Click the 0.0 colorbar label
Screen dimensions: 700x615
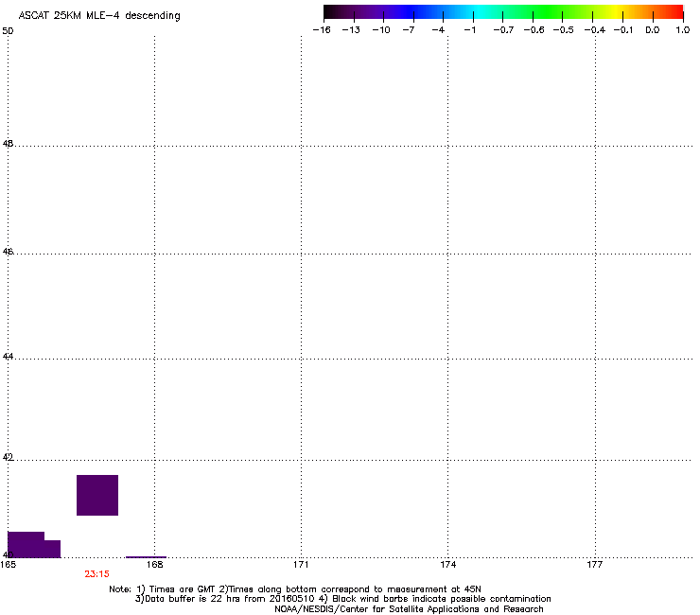pos(653,30)
